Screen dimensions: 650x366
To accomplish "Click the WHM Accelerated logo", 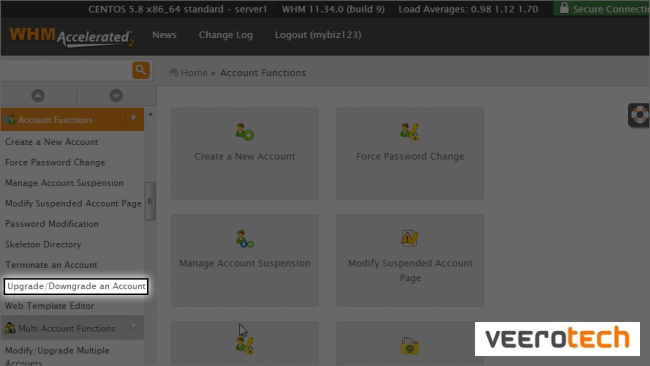I will [71, 37].
